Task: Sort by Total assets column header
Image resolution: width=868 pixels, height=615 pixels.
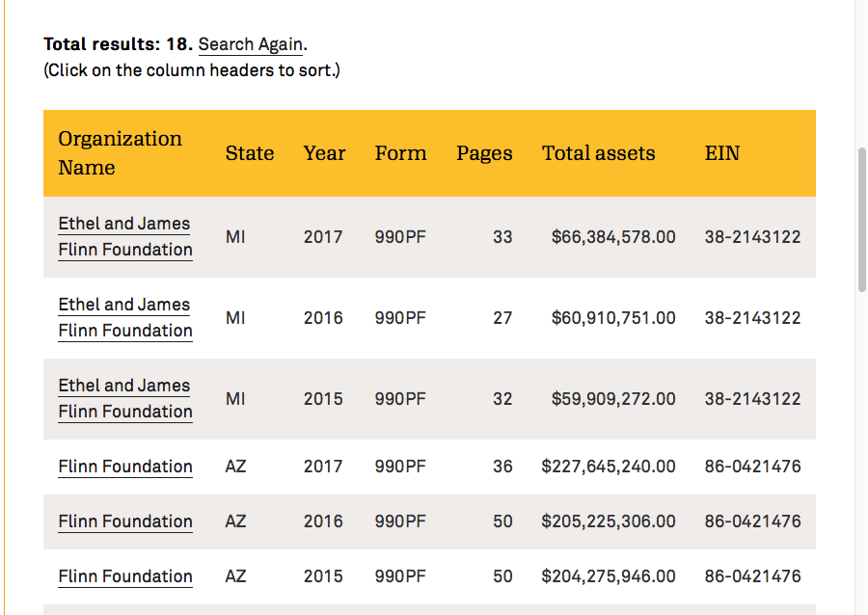Action: click(x=598, y=153)
